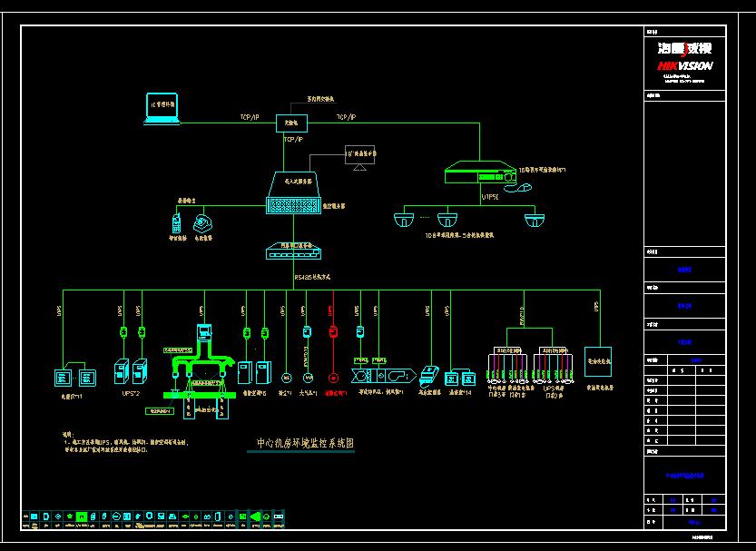Viewport: 756px width, 551px height.
Task: Click the RS485 label under serial server
Action: 311,277
